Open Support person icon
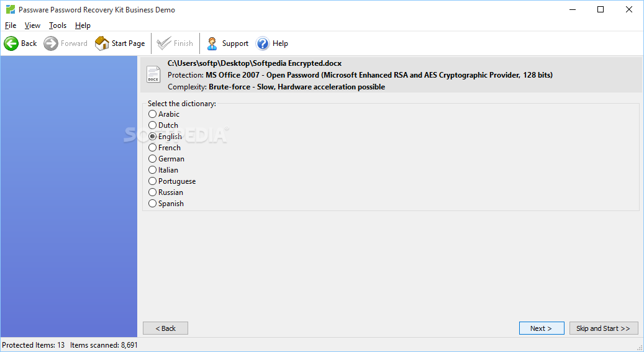This screenshot has height=352, width=644. [x=212, y=43]
